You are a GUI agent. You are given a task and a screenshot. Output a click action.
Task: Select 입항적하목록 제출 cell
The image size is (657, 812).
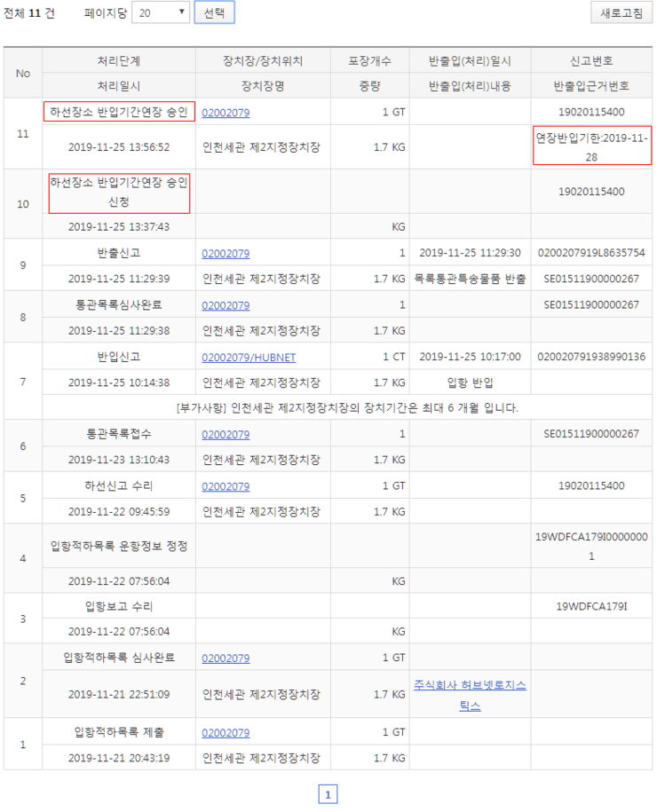tap(119, 732)
